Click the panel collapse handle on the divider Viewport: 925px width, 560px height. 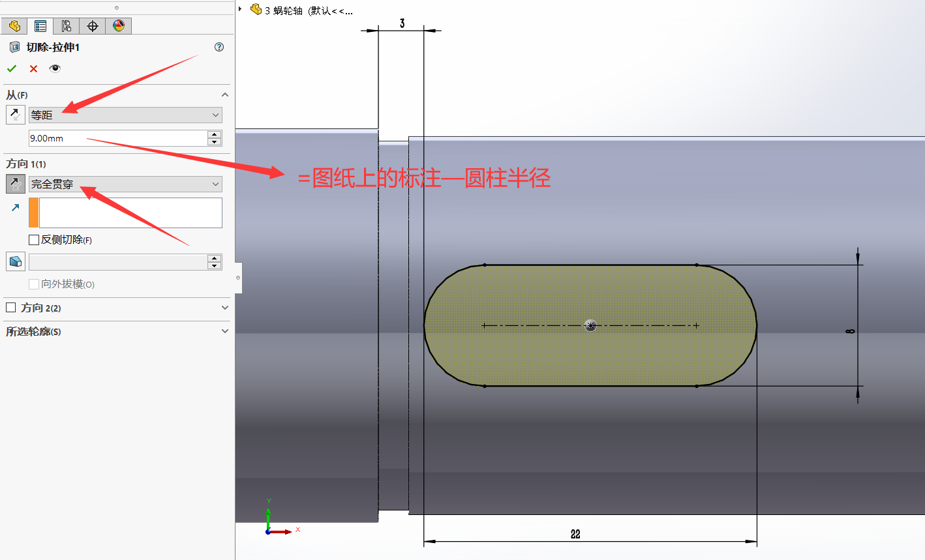(x=238, y=278)
